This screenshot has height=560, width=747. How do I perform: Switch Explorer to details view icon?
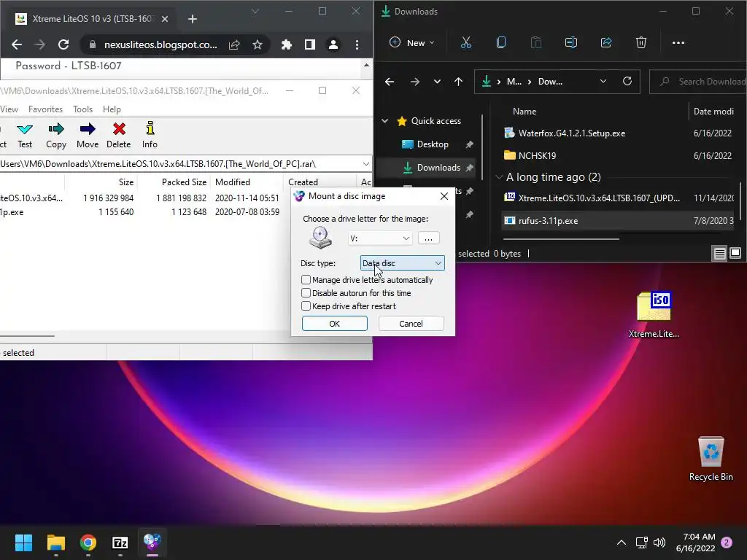click(719, 253)
